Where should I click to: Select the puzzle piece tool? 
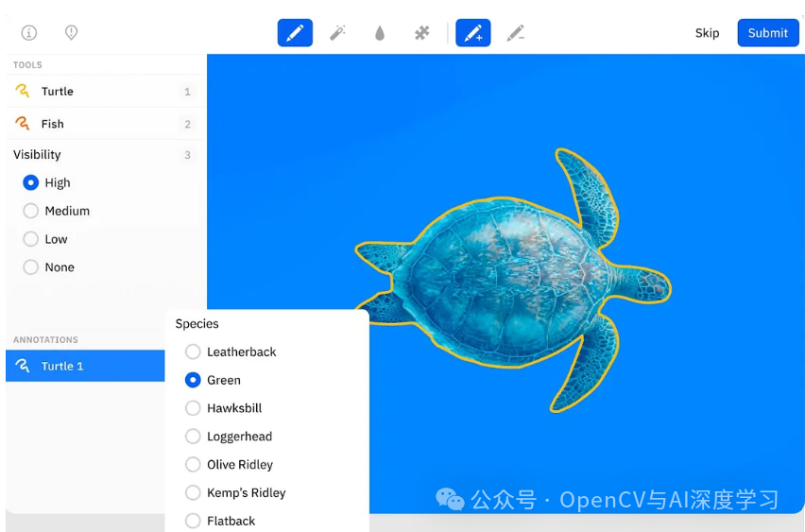pos(421,33)
